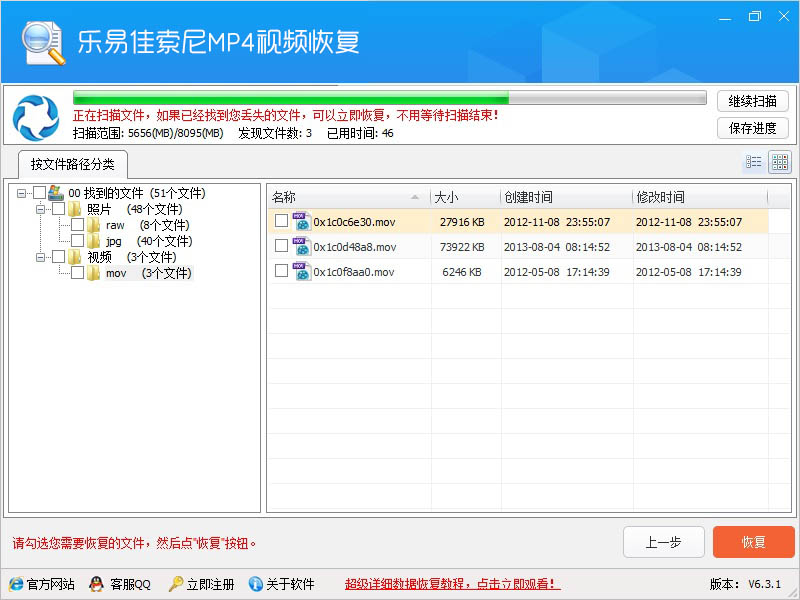Enable the jpg folder checkbox

tap(78, 241)
